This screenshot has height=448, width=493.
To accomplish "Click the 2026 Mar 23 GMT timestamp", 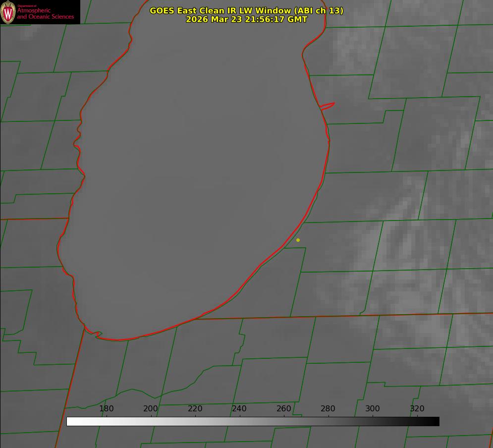I will click(x=246, y=19).
